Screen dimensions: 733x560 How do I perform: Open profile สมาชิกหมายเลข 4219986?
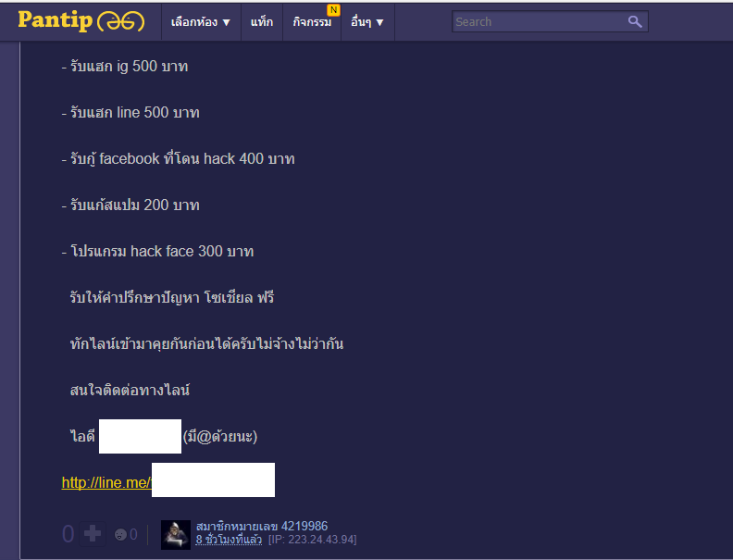(x=262, y=527)
